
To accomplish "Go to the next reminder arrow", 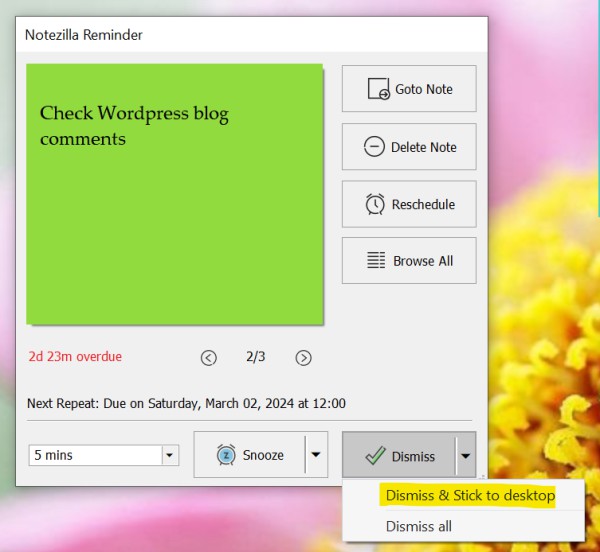I will click(x=303, y=358).
